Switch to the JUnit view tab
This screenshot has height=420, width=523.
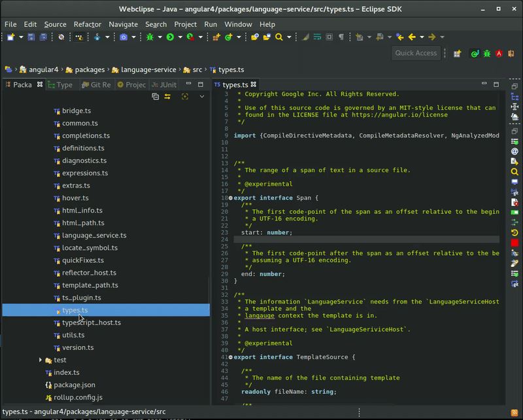coord(164,85)
